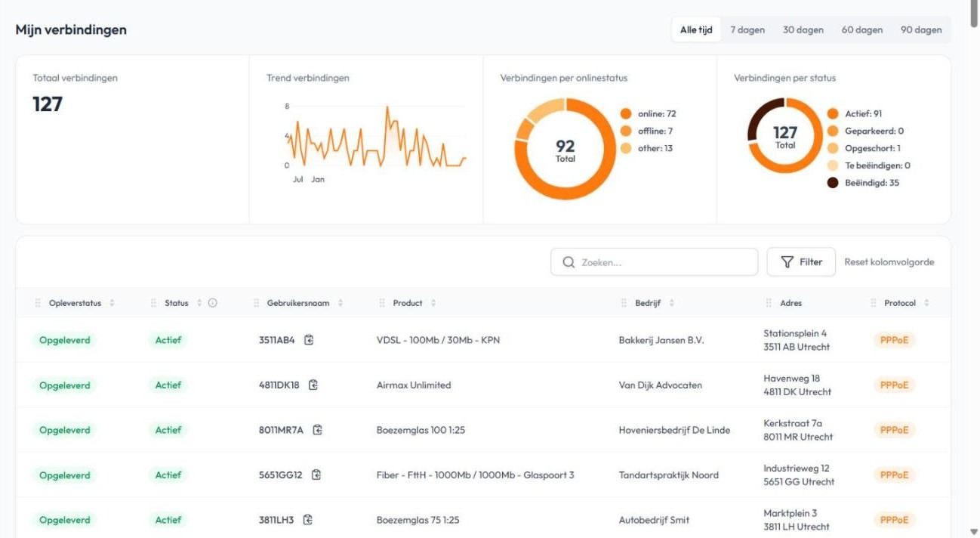Click the scrollbar down arrow
Screen dimensions: 980x538
[x=973, y=531]
